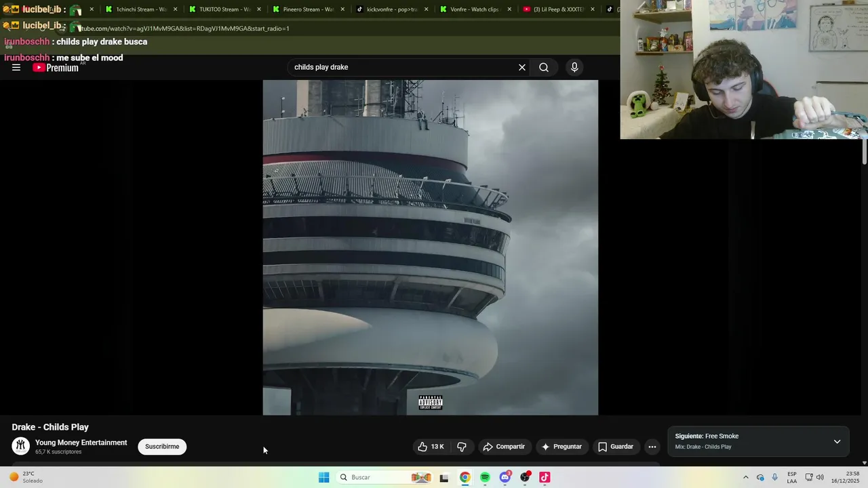This screenshot has height=488, width=868.
Task: Start voice search with the microphone
Action: click(x=574, y=67)
